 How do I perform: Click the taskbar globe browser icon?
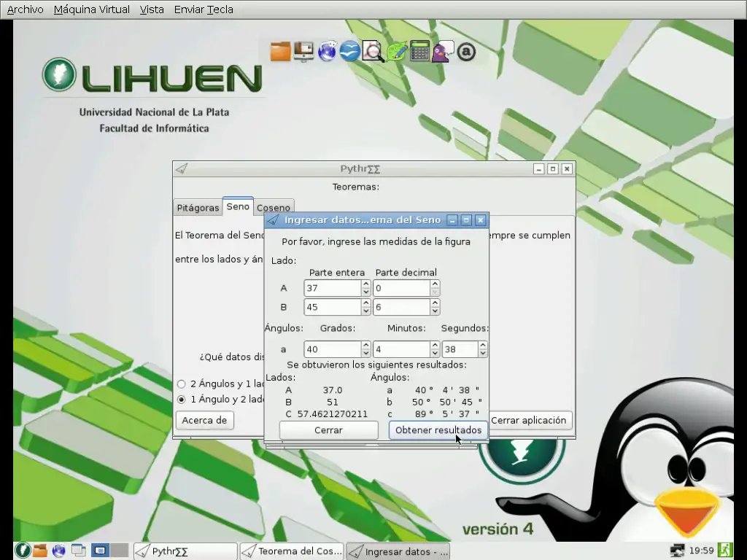(58, 551)
